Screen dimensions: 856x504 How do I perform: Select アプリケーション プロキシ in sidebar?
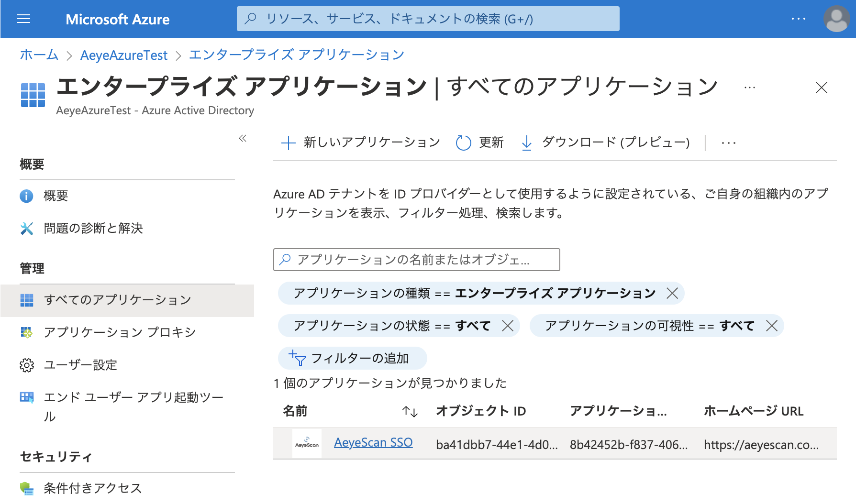pyautogui.click(x=120, y=332)
